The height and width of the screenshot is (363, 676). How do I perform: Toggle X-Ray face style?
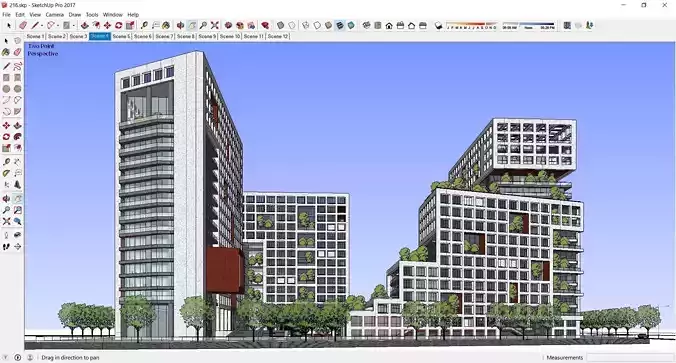coord(280,25)
